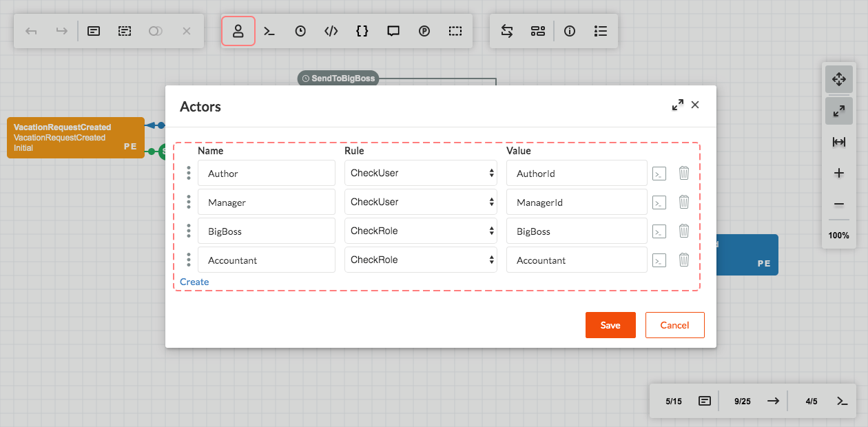Click the Accountant name field
Screen dimensions: 868x427
point(267,260)
